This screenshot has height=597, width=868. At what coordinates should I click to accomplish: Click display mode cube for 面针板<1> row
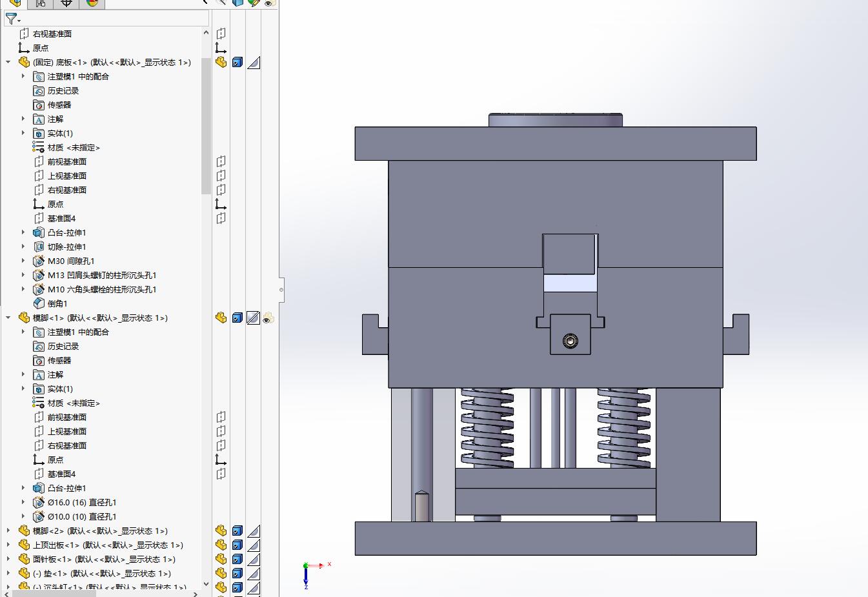tap(237, 560)
